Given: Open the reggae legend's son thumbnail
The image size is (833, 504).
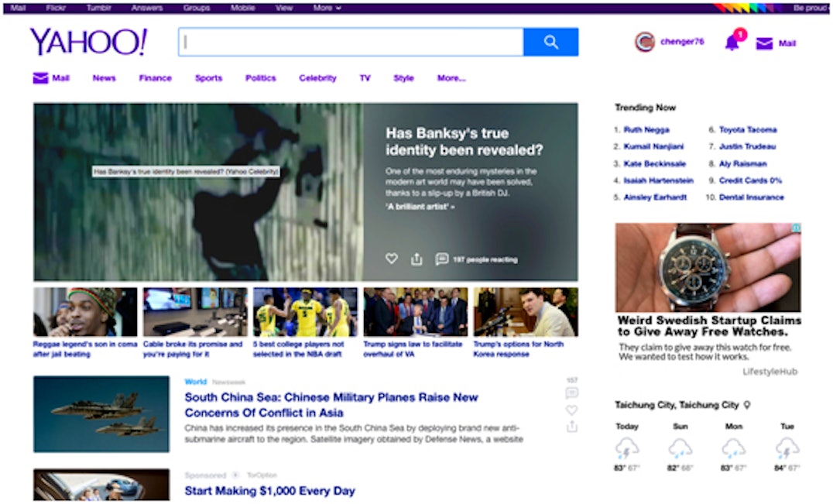Looking at the screenshot, I should click(85, 312).
